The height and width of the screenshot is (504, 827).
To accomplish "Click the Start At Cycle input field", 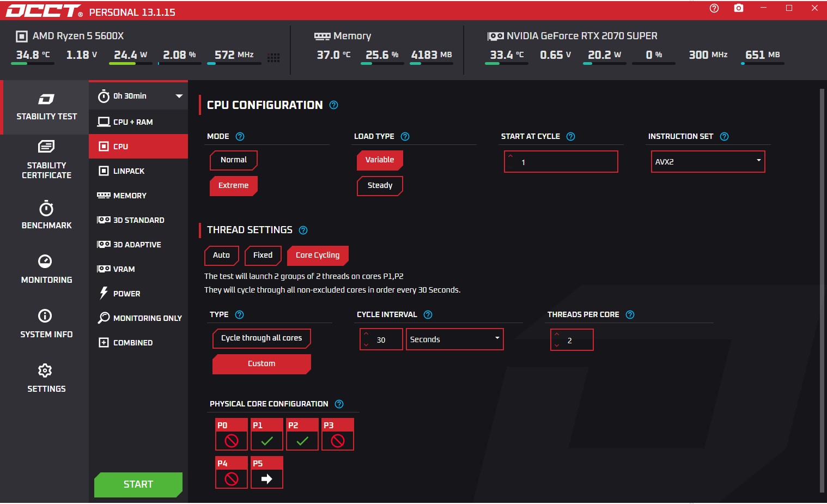I will 561,162.
